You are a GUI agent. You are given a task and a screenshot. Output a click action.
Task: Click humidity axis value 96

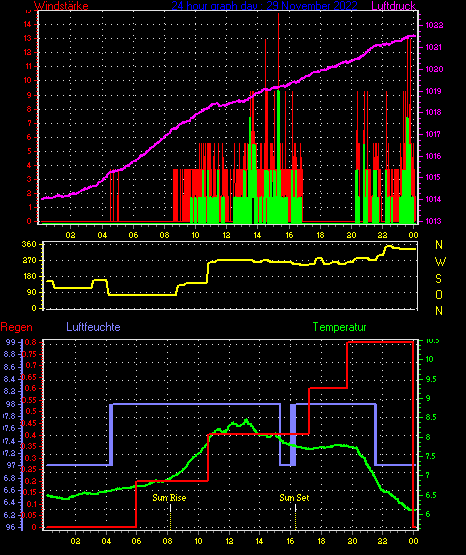tap(11, 527)
